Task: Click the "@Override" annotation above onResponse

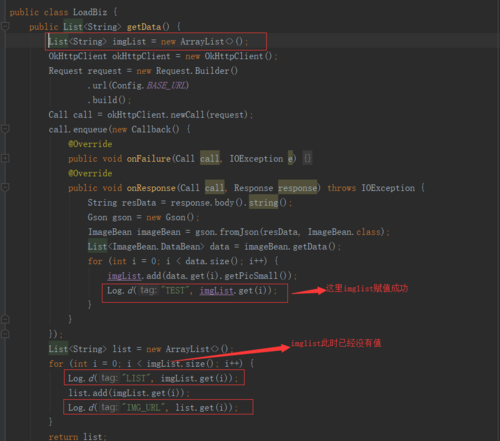Action: (x=90, y=173)
